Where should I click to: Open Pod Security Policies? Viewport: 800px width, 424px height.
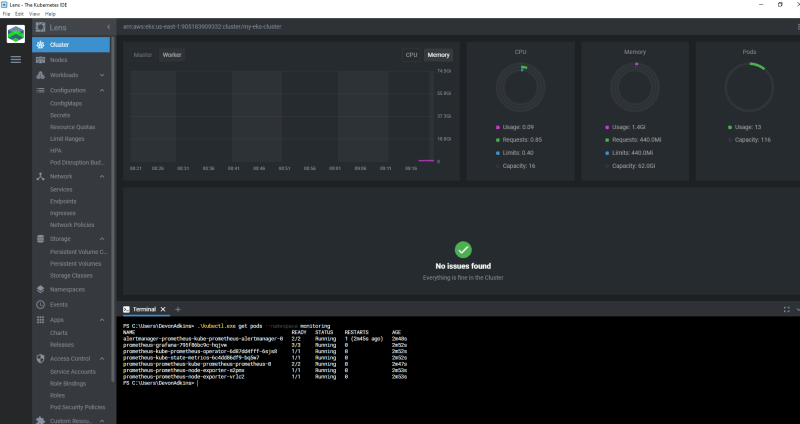[78, 407]
